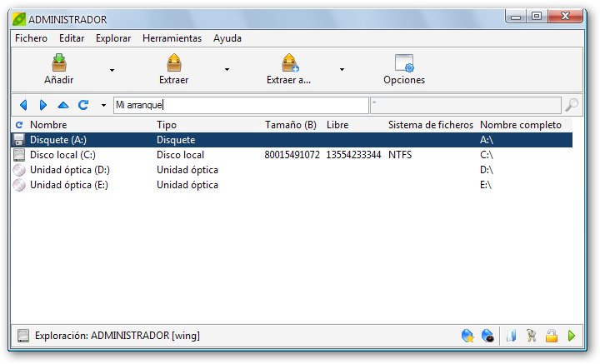600x364 pixels.
Task: Click the bookmarks star icon in status bar
Action: point(467,336)
